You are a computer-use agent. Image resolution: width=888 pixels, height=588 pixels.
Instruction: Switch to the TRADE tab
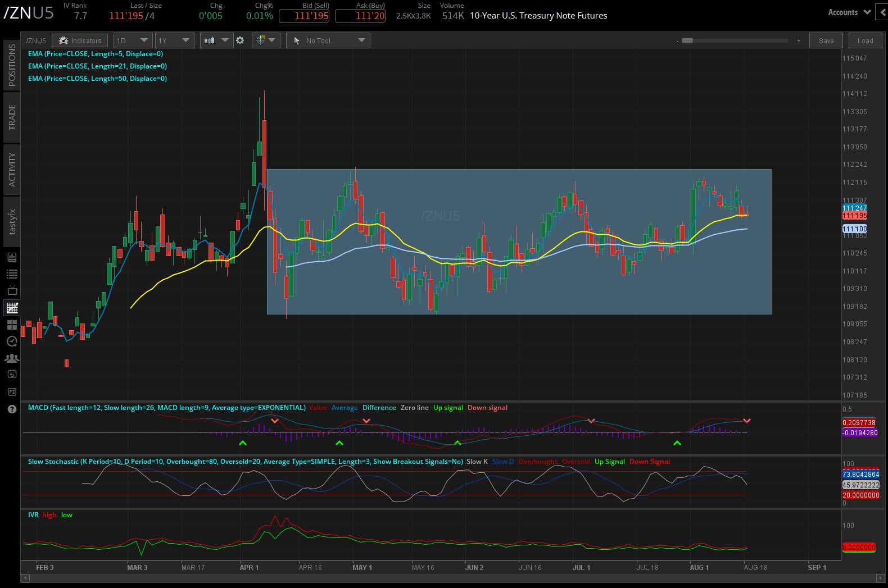(12, 117)
